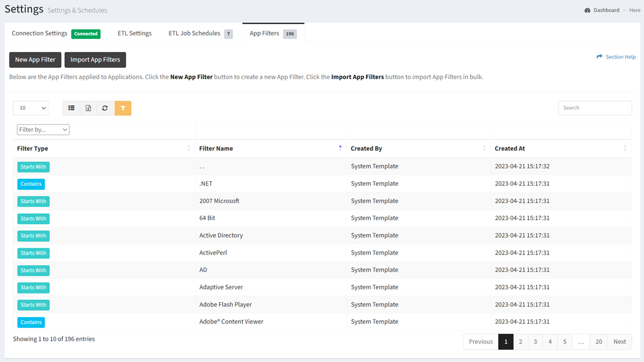Jump to page 20 of results
Viewport: 644px width, 362px height.
point(599,341)
